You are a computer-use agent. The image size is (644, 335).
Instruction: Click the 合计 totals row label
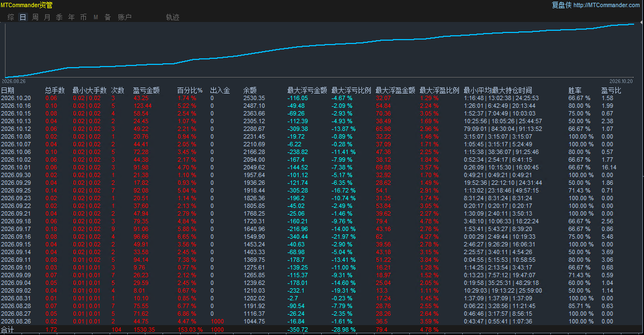(8, 329)
